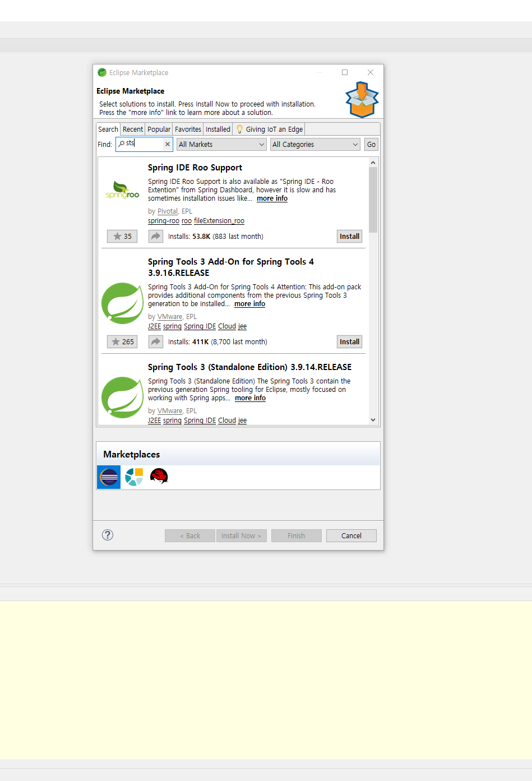Screen dimensions: 532x781
Task: Open the All Categories dropdown
Action: coord(315,145)
